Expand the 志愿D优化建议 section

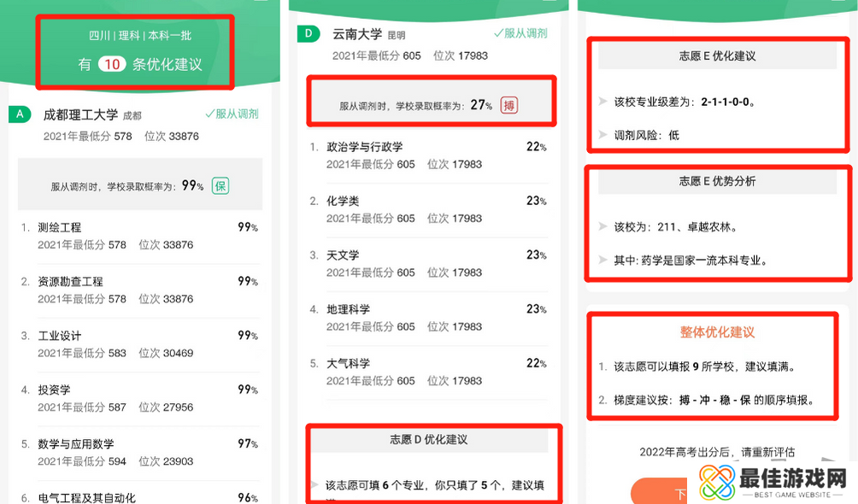tap(431, 440)
